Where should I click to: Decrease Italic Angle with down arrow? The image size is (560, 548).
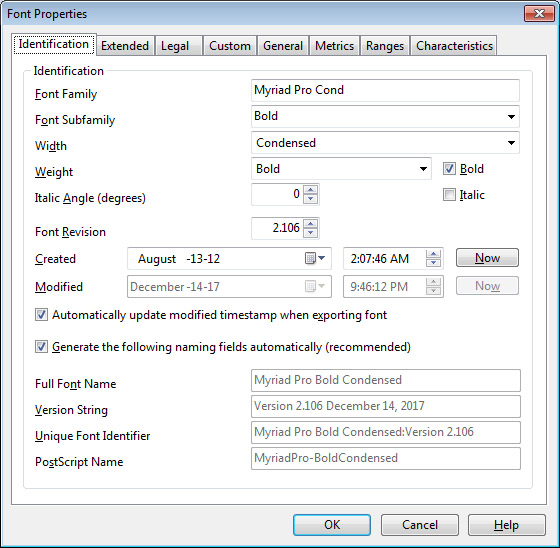click(x=310, y=199)
